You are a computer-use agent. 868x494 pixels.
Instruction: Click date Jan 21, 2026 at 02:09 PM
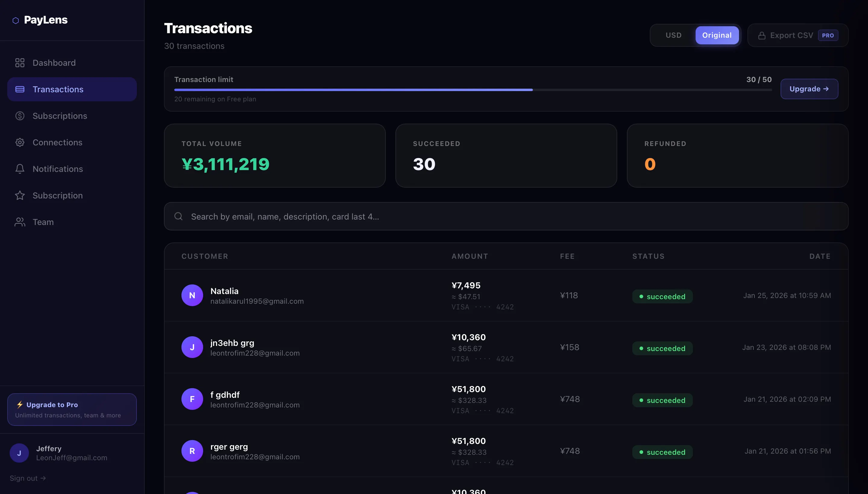pyautogui.click(x=787, y=399)
